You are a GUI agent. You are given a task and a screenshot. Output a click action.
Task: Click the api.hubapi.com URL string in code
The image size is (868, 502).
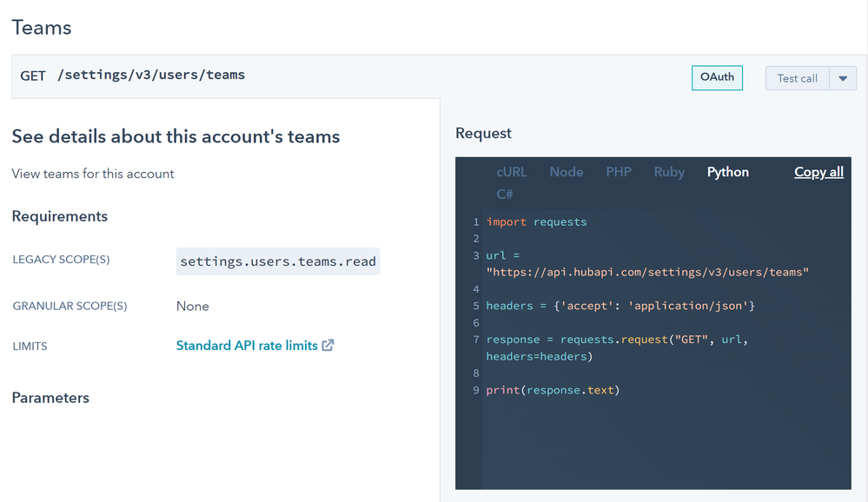coord(647,272)
